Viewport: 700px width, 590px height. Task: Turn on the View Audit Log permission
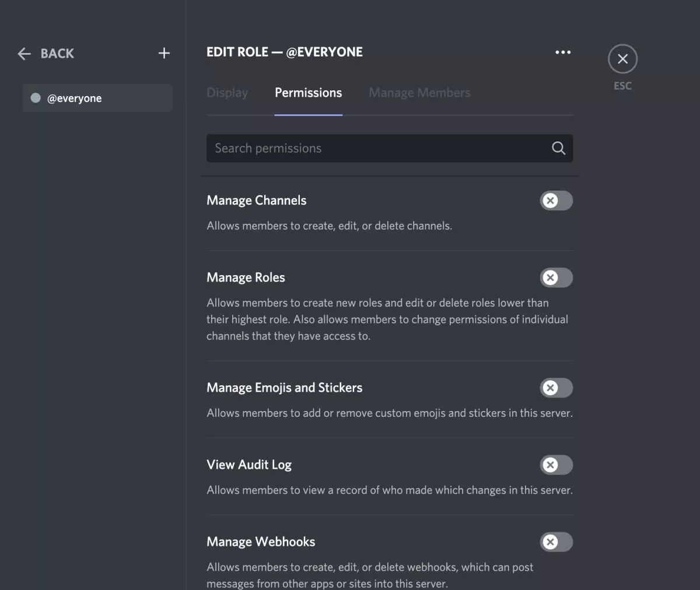pyautogui.click(x=556, y=465)
